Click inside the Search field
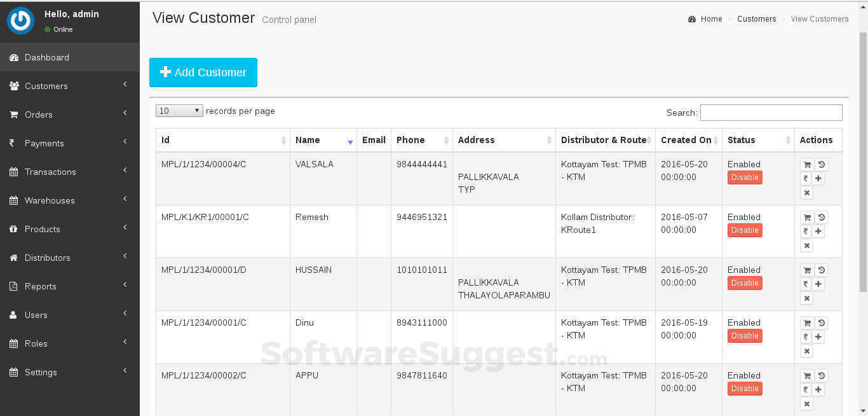868x416 pixels. coord(771,113)
